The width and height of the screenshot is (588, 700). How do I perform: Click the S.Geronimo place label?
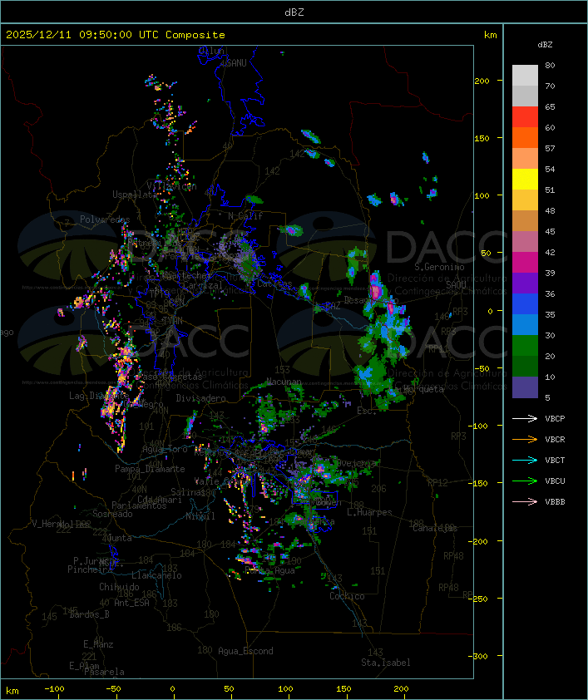click(x=439, y=267)
